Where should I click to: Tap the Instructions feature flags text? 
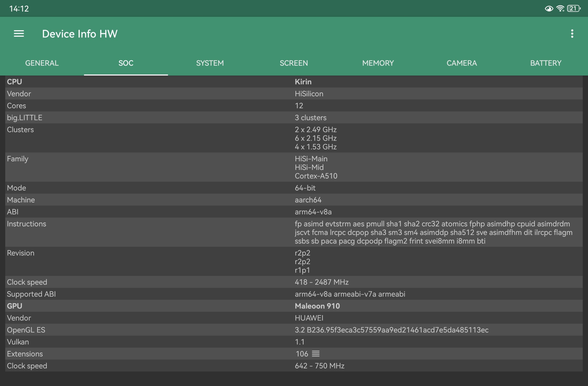433,232
